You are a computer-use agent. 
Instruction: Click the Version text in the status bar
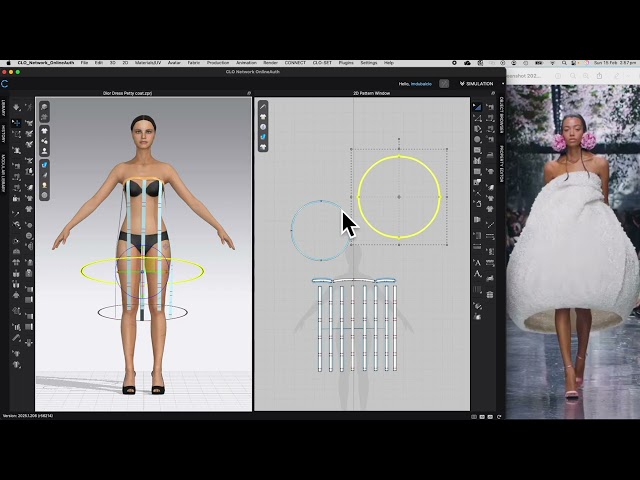pyautogui.click(x=28, y=416)
